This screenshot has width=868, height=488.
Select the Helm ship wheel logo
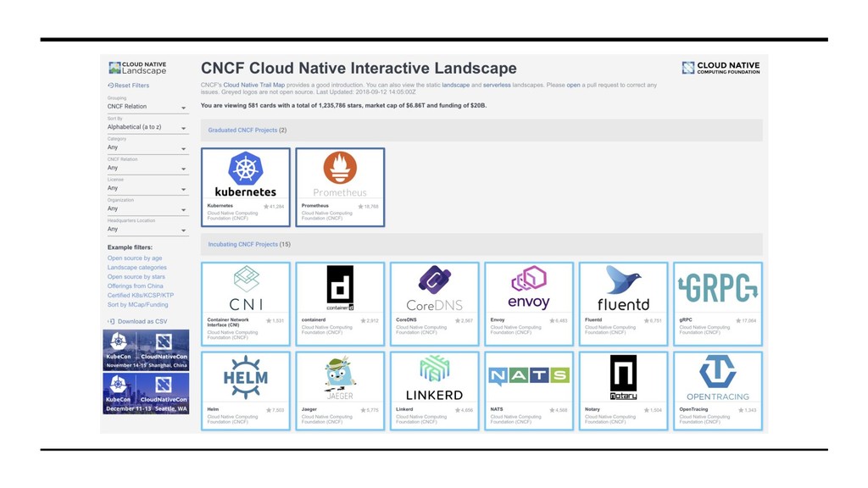point(246,378)
